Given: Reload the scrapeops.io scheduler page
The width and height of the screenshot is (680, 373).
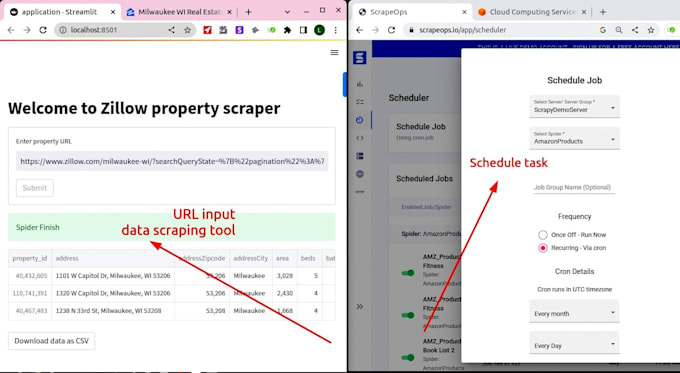Looking at the screenshot, I should point(391,30).
